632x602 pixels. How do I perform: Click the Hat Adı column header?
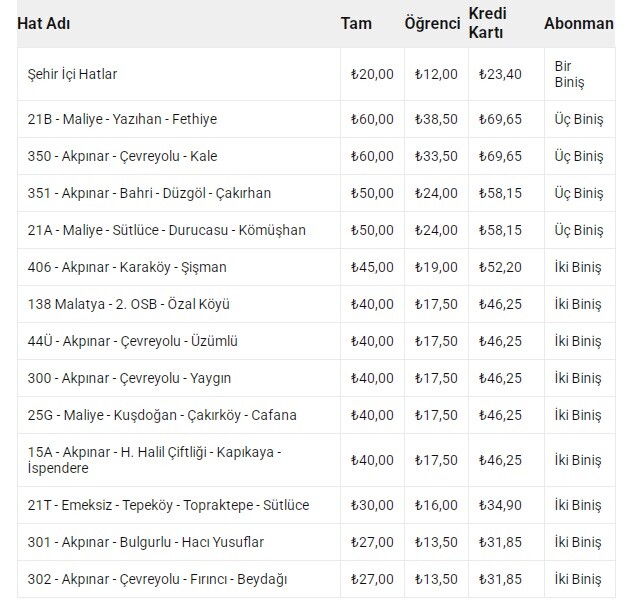point(44,23)
